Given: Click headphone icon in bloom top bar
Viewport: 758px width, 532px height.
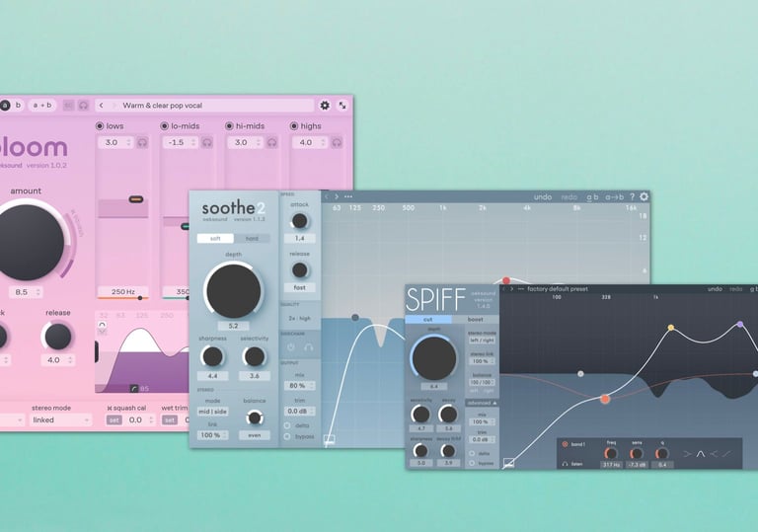Looking at the screenshot, I should tap(83, 105).
